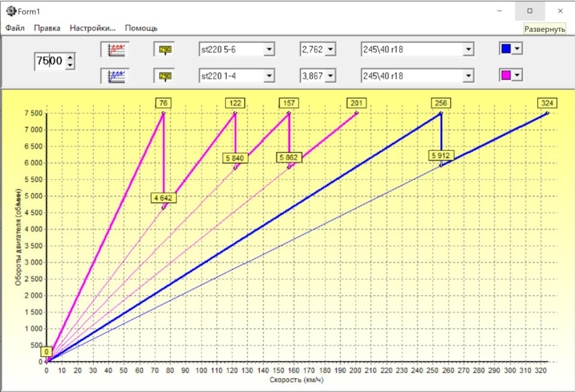
Task: Click the 250 speed marker icon in top row
Action: (165, 50)
